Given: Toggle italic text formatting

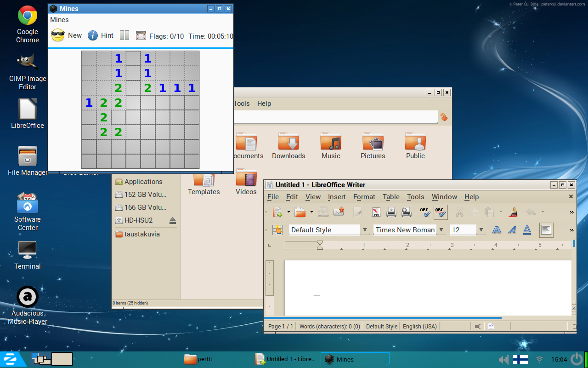Looking at the screenshot, I should coord(512,230).
